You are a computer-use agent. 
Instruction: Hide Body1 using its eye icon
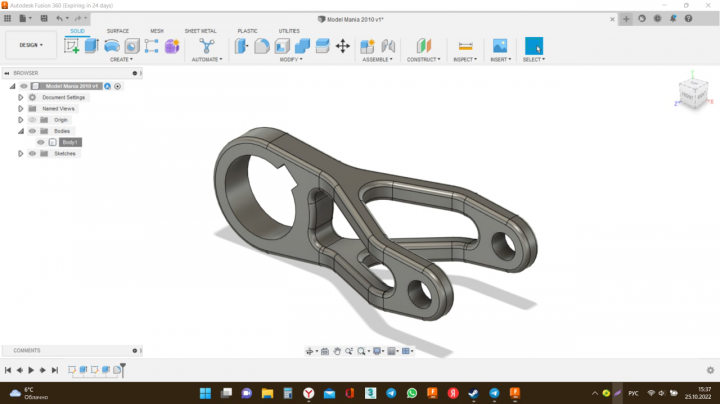pyautogui.click(x=41, y=142)
